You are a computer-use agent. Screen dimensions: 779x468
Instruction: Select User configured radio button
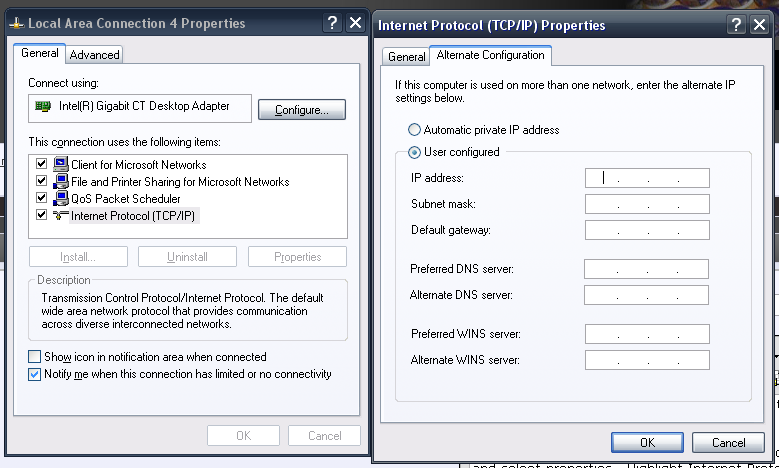point(414,152)
